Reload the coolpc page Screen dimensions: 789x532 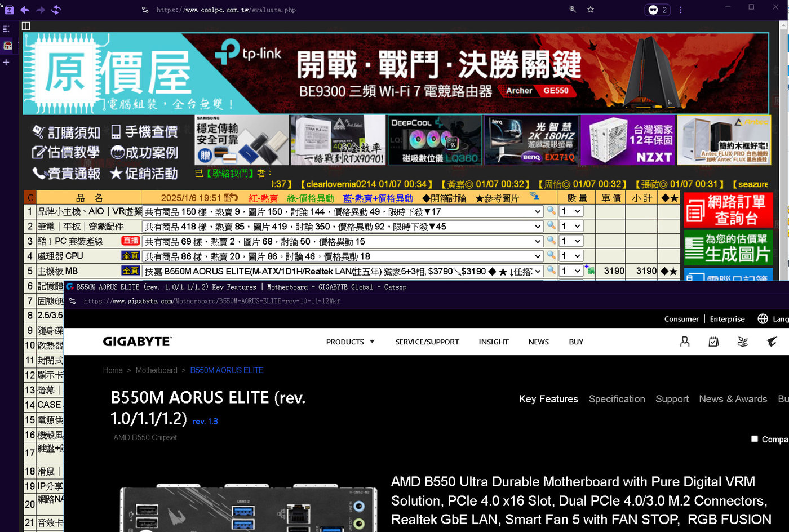56,10
